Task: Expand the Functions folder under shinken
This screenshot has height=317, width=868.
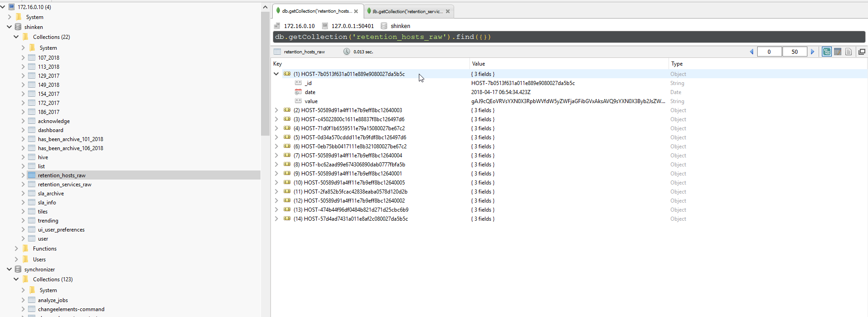Action: tap(16, 249)
